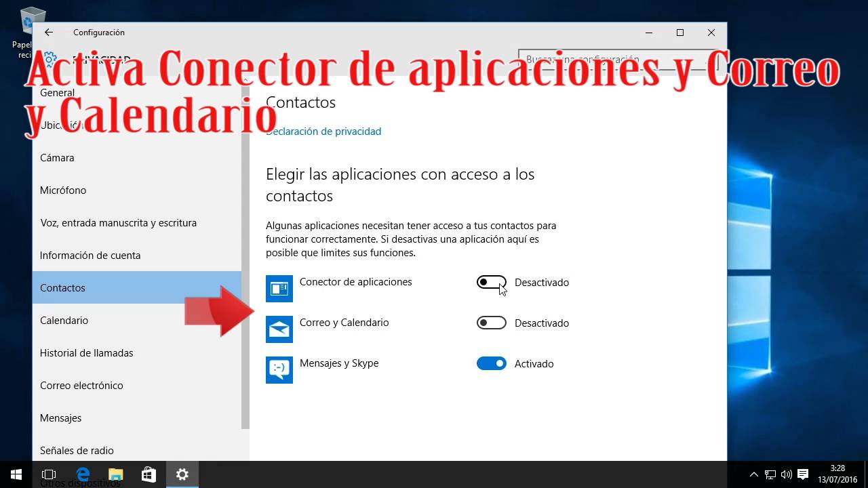
Task: Disable the Mensajes y Skype toggle
Action: click(x=492, y=363)
